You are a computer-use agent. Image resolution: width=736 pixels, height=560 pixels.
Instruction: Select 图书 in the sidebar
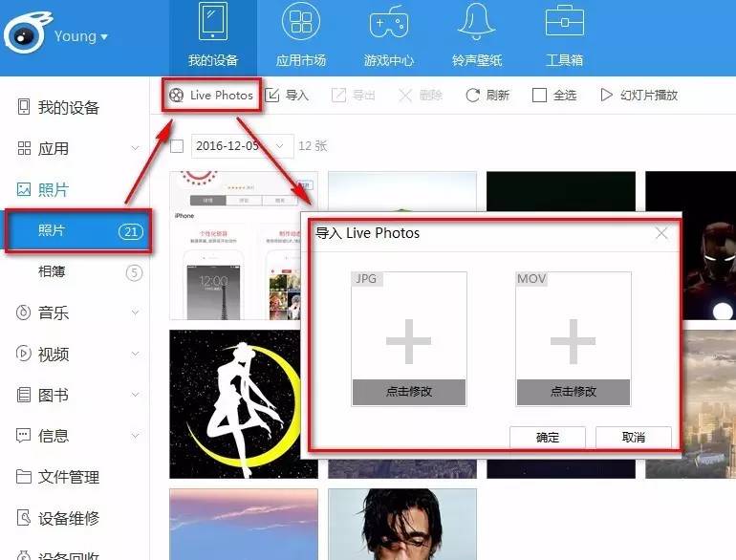click(43, 396)
